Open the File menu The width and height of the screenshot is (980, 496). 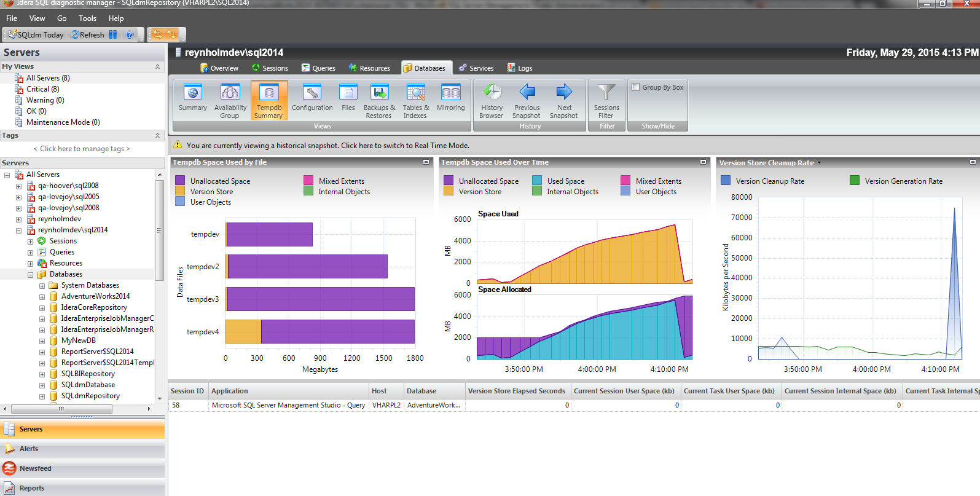coord(12,18)
